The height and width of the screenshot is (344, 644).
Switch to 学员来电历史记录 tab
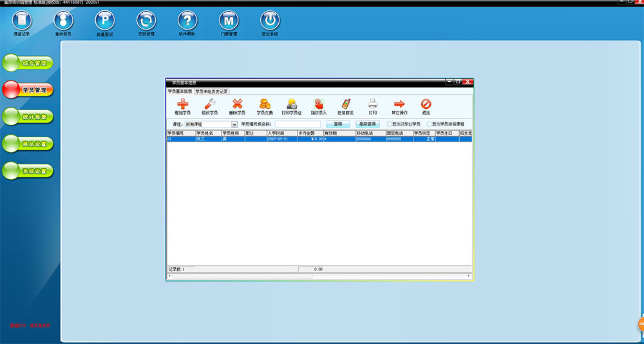[212, 91]
